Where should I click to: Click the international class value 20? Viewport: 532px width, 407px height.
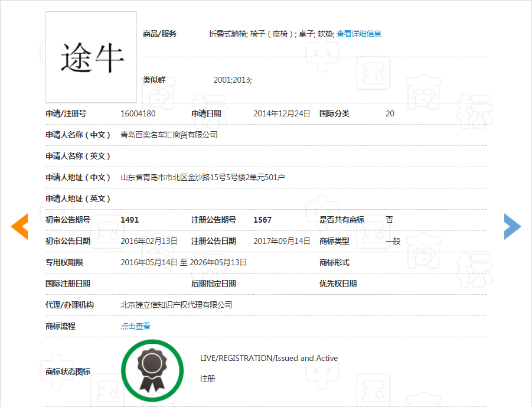(390, 113)
